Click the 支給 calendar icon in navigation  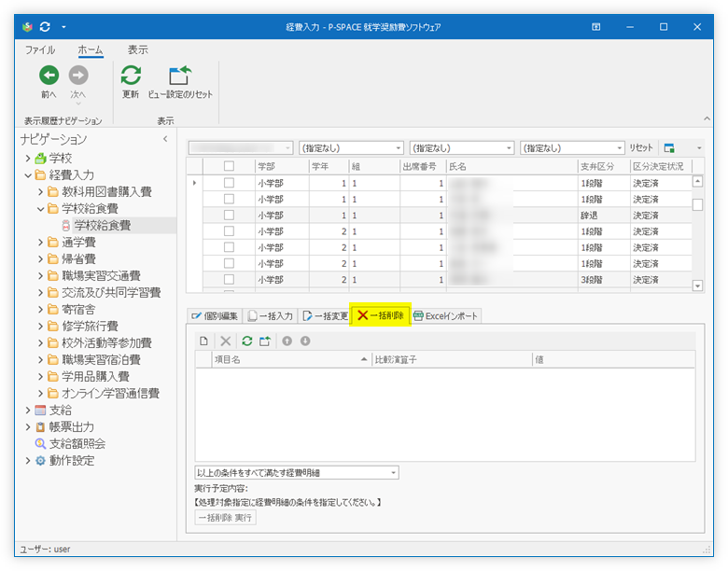[x=41, y=411]
